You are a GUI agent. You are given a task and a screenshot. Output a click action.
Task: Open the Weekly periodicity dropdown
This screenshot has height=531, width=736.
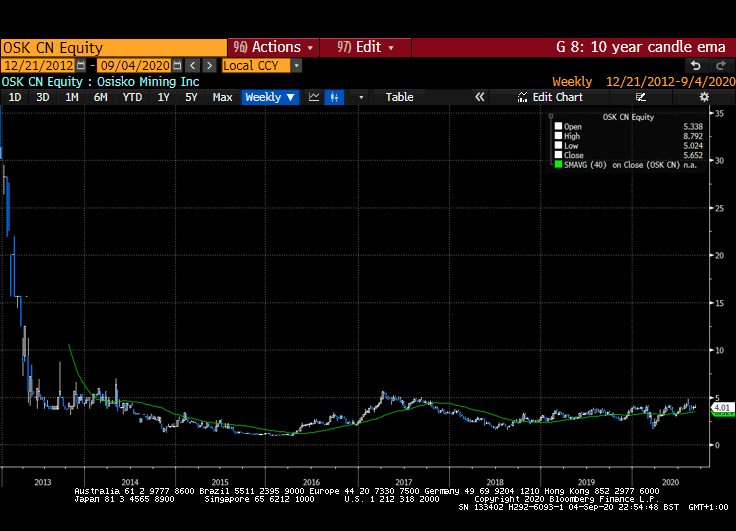coord(270,97)
